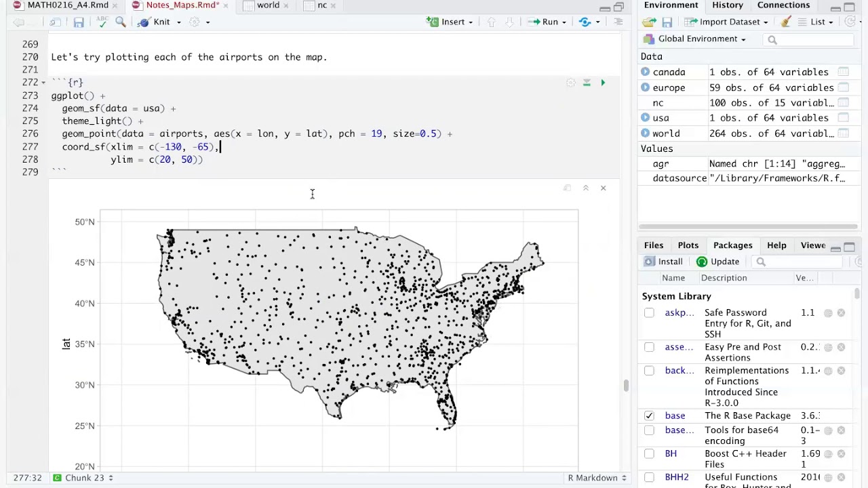
Task: Change List view dropdown
Action: tap(816, 22)
